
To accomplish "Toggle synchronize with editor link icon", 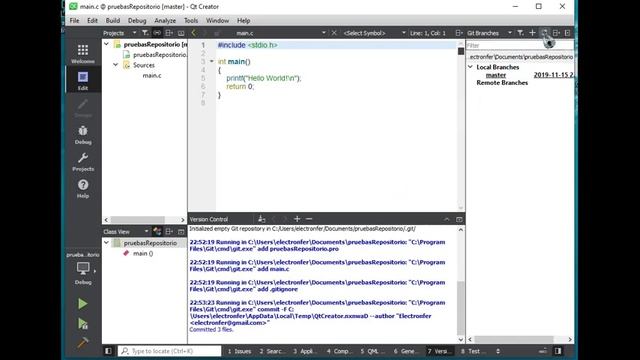I will [x=157, y=33].
